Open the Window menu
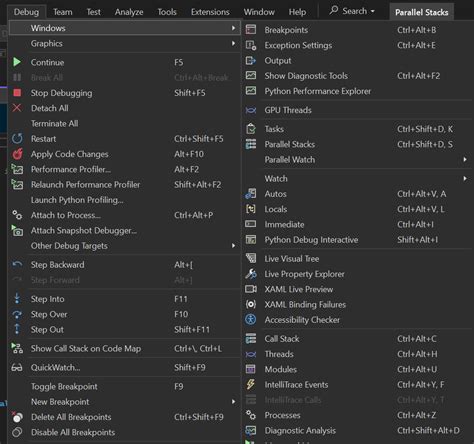The image size is (474, 444). tap(259, 12)
